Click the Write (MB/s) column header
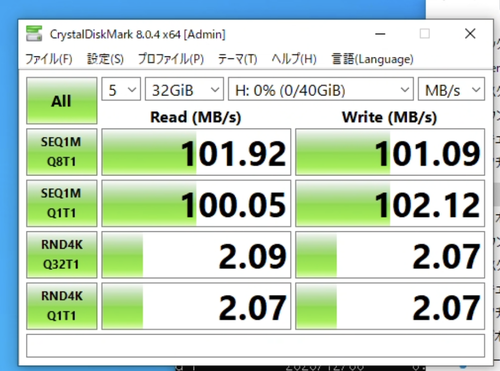The width and height of the screenshot is (500, 371). click(389, 117)
